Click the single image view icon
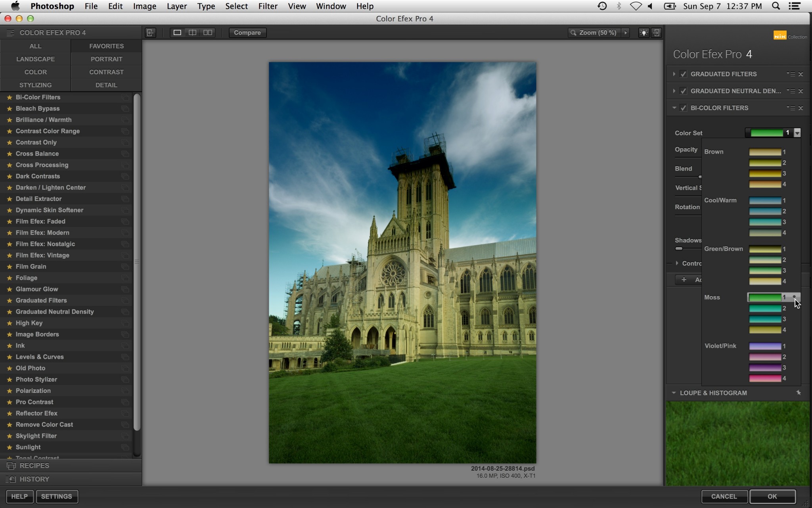The image size is (812, 508). pyautogui.click(x=177, y=33)
